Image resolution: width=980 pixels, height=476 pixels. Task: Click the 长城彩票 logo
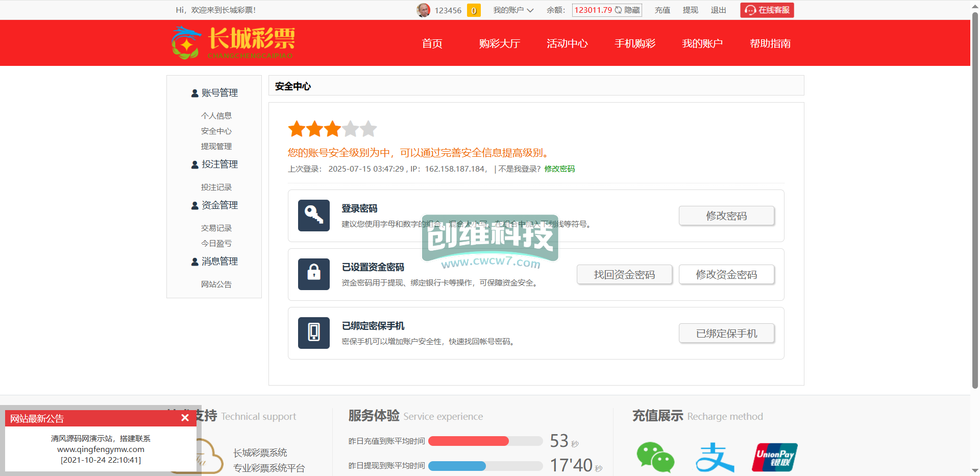click(x=234, y=43)
